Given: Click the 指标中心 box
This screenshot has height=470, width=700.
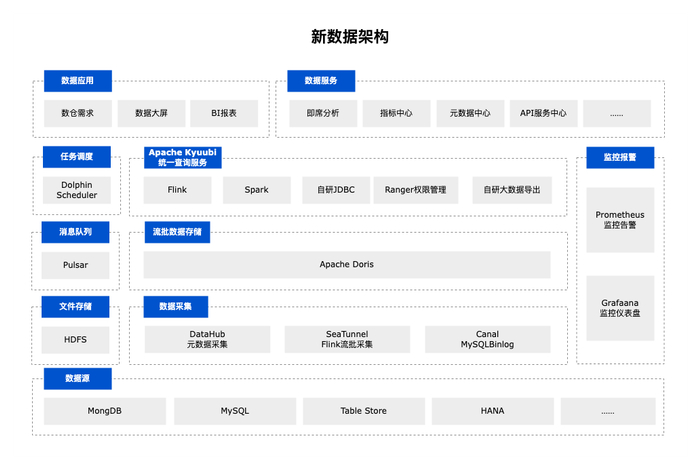Looking at the screenshot, I should 396,113.
